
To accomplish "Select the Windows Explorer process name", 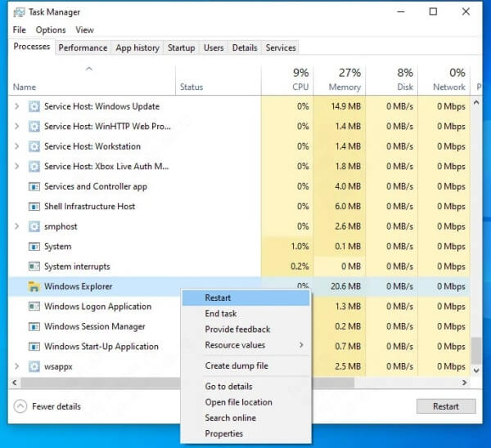I will coord(79,287).
